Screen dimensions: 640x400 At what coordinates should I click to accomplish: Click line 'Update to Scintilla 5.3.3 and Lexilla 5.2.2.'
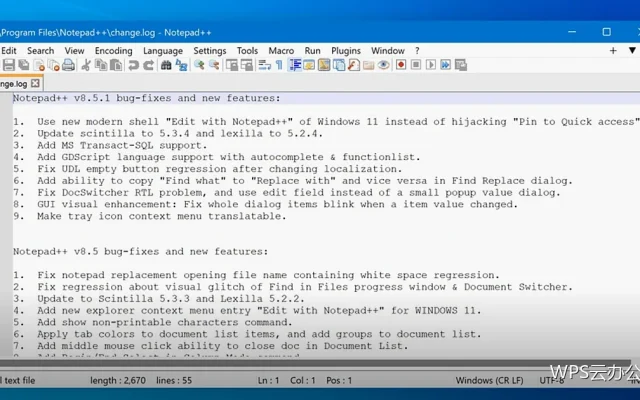[171, 299]
